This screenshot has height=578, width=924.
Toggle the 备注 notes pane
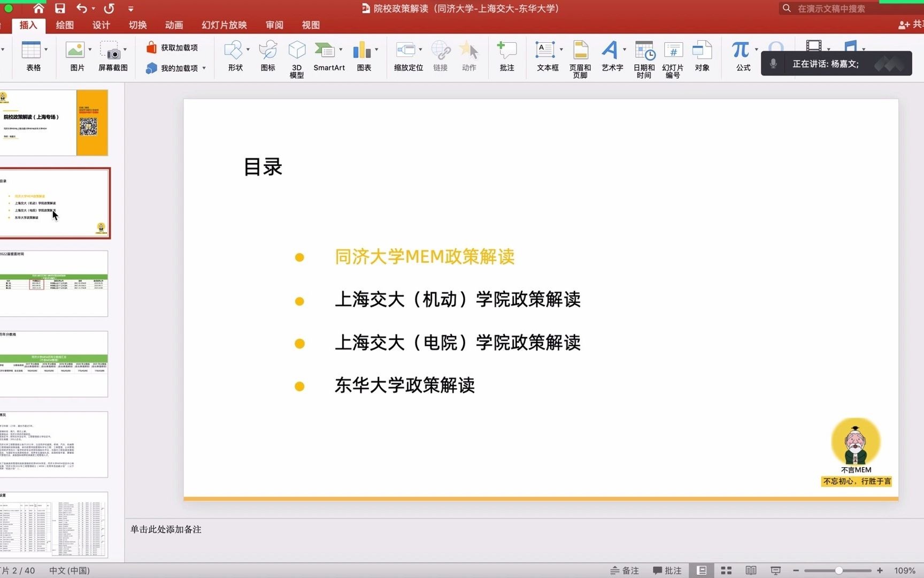625,571
